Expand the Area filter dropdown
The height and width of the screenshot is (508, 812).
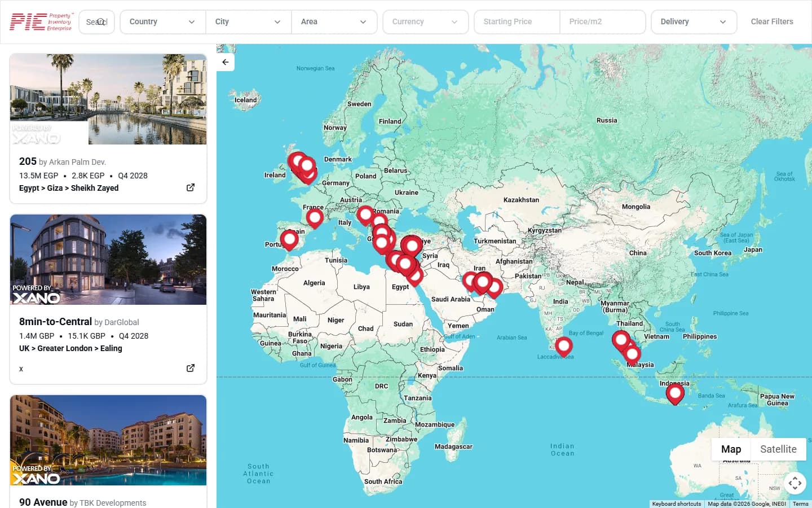pyautogui.click(x=334, y=22)
